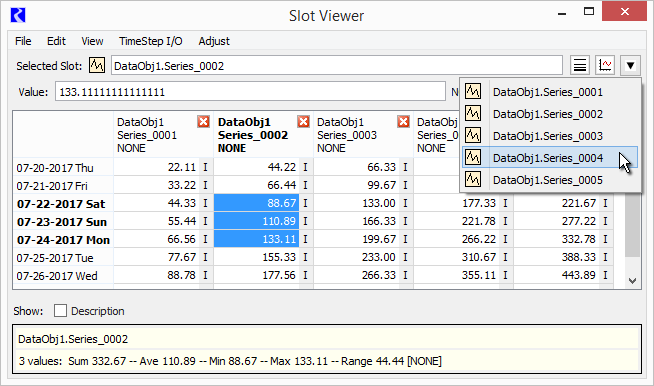This screenshot has height=386, width=654.
Task: Click cell value 310.67
Action: 457,257
